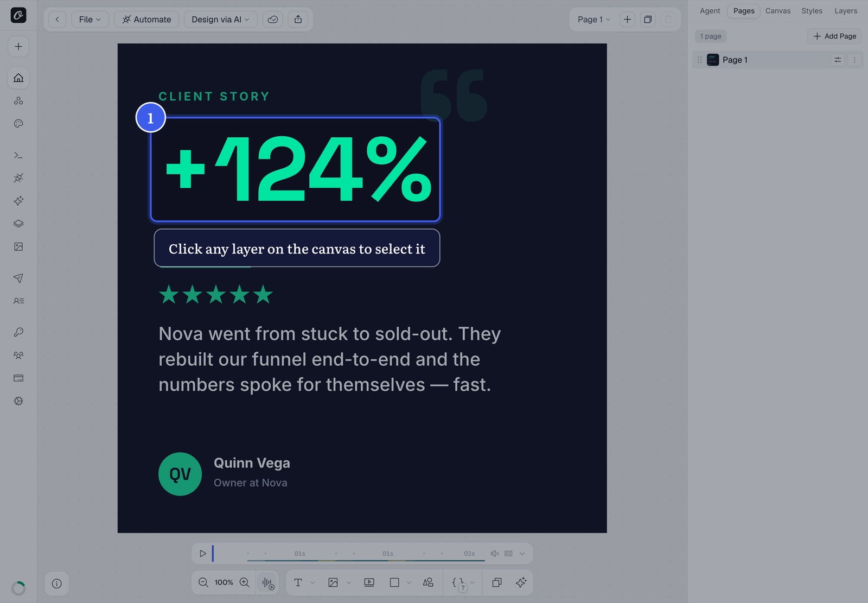Expand the variables tool options chevron
The height and width of the screenshot is (603, 868).
473,582
